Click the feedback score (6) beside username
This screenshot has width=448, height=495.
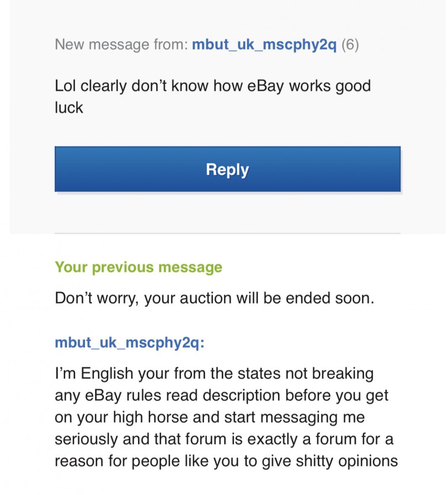point(350,45)
